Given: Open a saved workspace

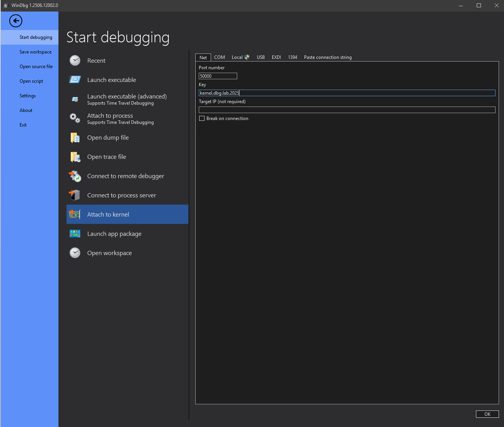Looking at the screenshot, I should (x=109, y=253).
